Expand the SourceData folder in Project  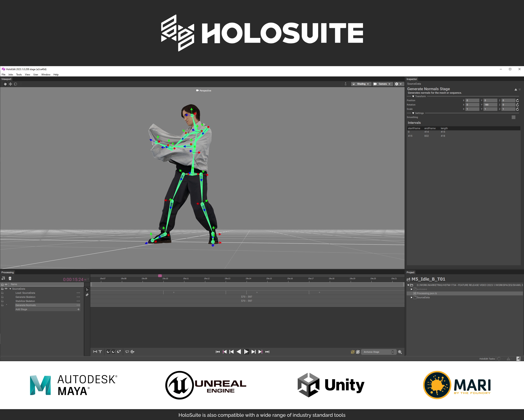point(412,297)
